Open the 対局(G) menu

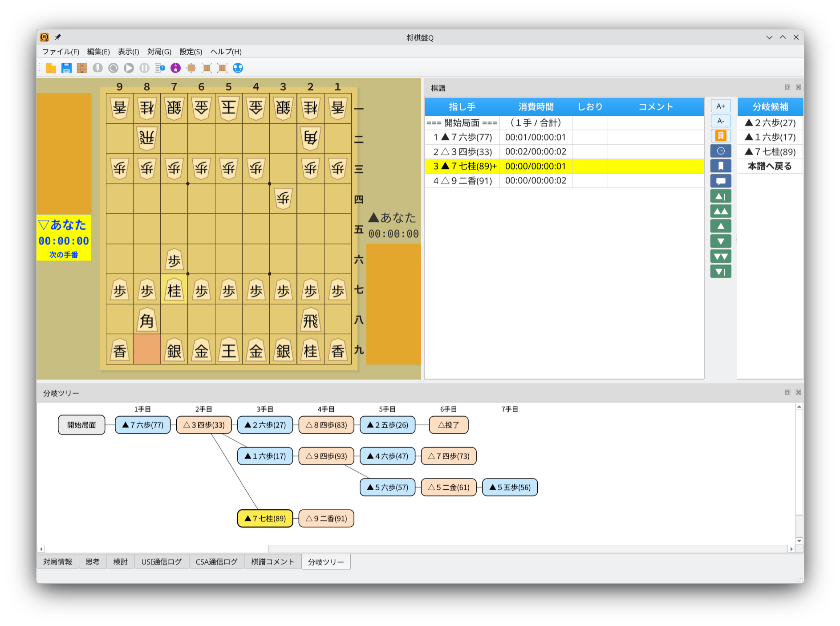(159, 52)
